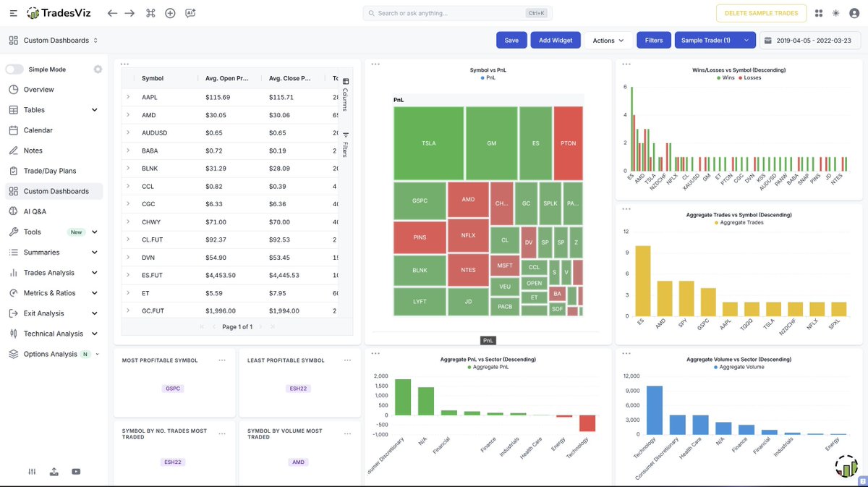The width and height of the screenshot is (868, 487).
Task: Click the GSPC most profitable symbol tag
Action: 173,389
